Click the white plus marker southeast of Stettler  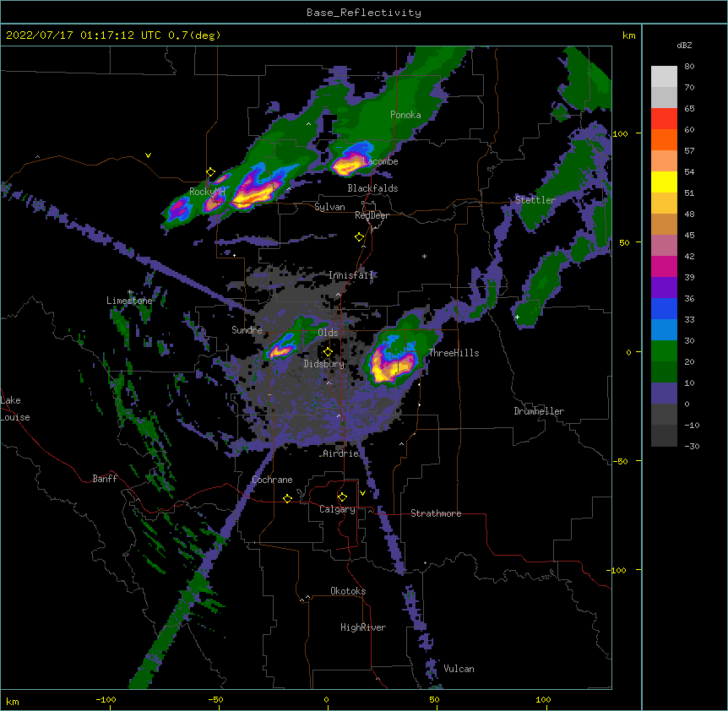517,317
